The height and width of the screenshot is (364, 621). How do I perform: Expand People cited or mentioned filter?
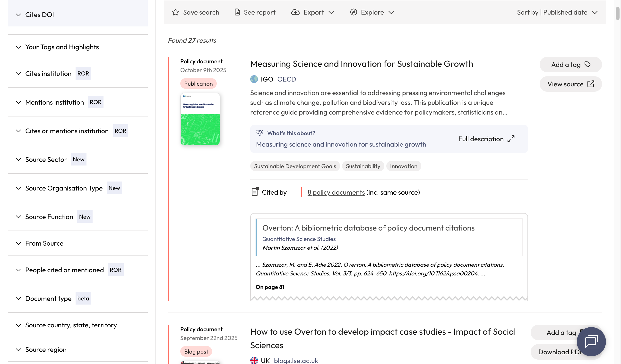click(x=78, y=270)
